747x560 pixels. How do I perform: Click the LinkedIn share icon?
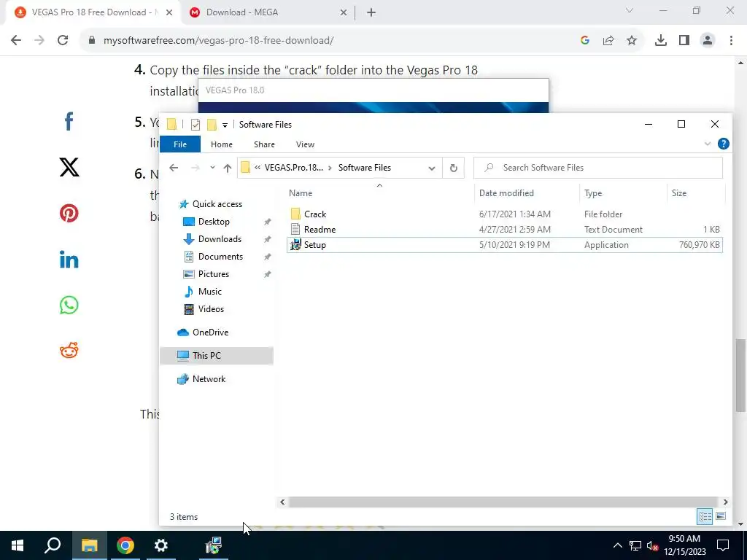(x=69, y=260)
